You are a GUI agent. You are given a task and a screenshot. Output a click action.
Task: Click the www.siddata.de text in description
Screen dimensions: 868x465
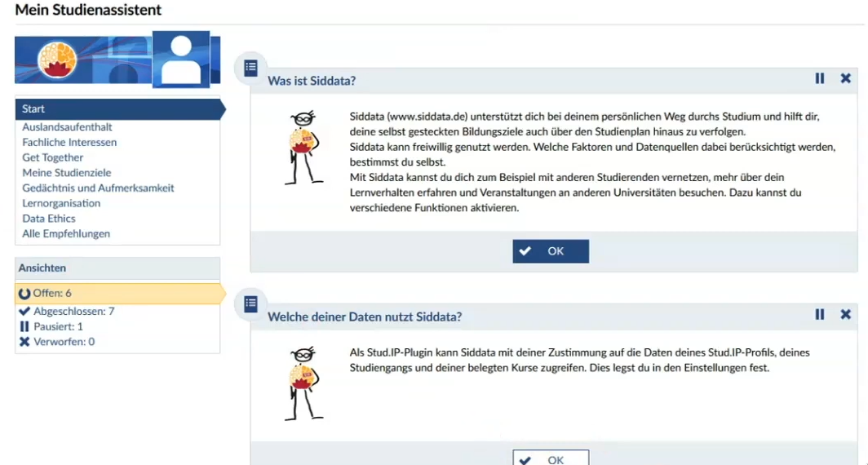tap(427, 116)
